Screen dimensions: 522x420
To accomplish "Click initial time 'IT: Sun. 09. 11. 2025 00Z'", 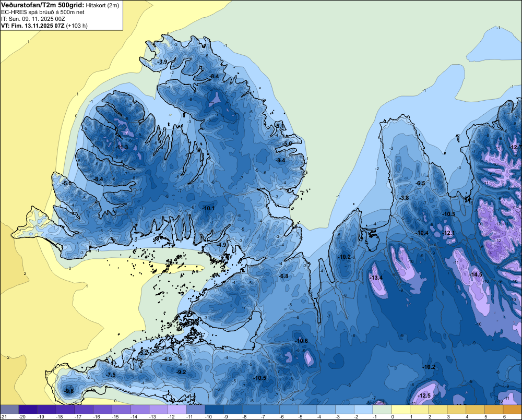I will click(33, 19).
